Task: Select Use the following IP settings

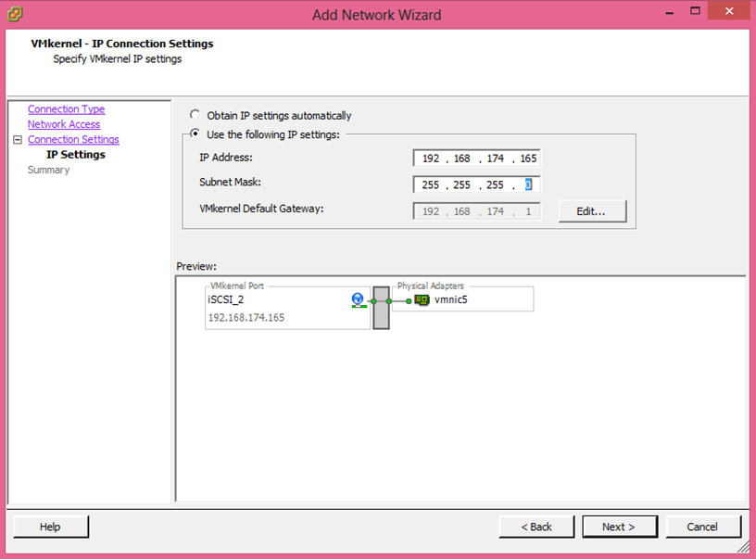Action: [x=195, y=134]
